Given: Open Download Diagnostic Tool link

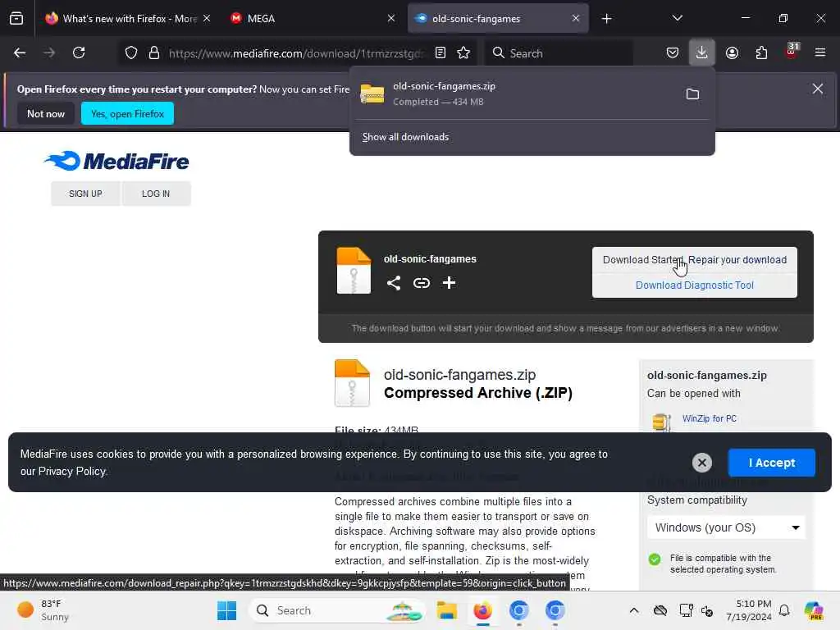Looking at the screenshot, I should 694,285.
